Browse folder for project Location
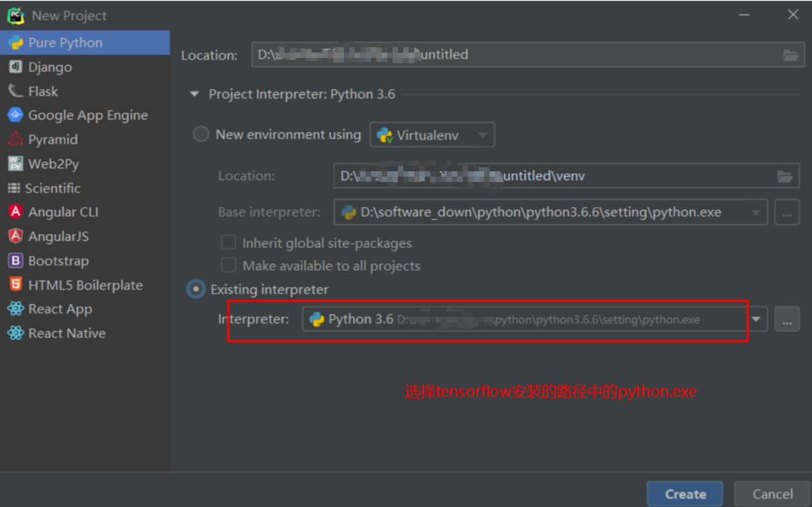Screen dimensions: 812x507 (x=790, y=55)
